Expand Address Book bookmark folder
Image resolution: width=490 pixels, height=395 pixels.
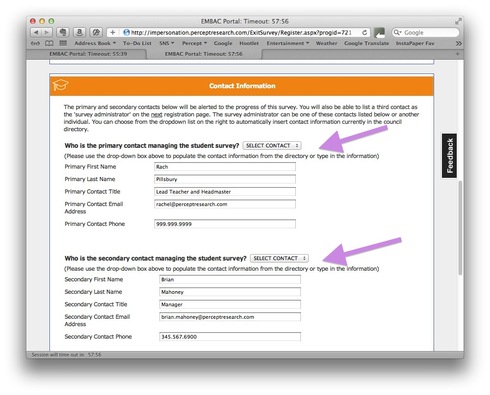pyautogui.click(x=95, y=43)
